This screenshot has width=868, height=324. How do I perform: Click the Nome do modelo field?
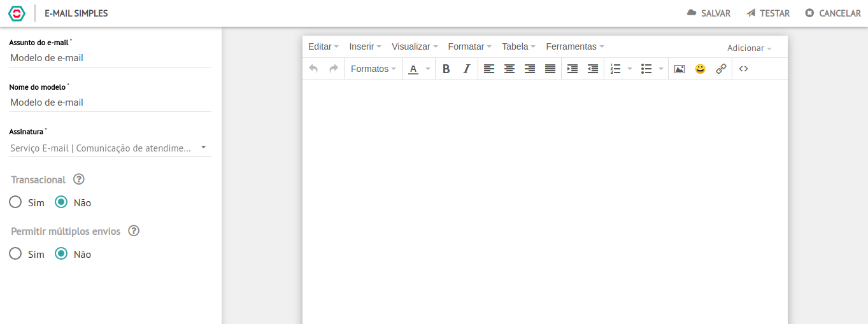(110, 102)
